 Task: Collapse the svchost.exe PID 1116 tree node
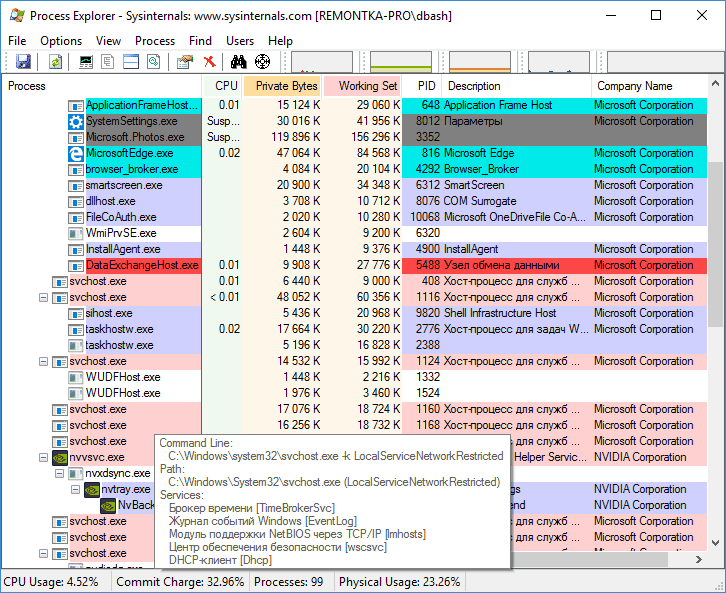click(44, 297)
